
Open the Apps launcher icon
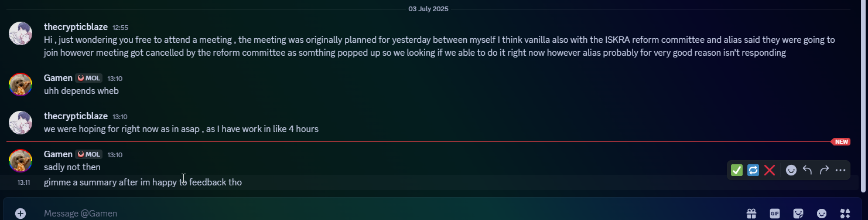845,214
